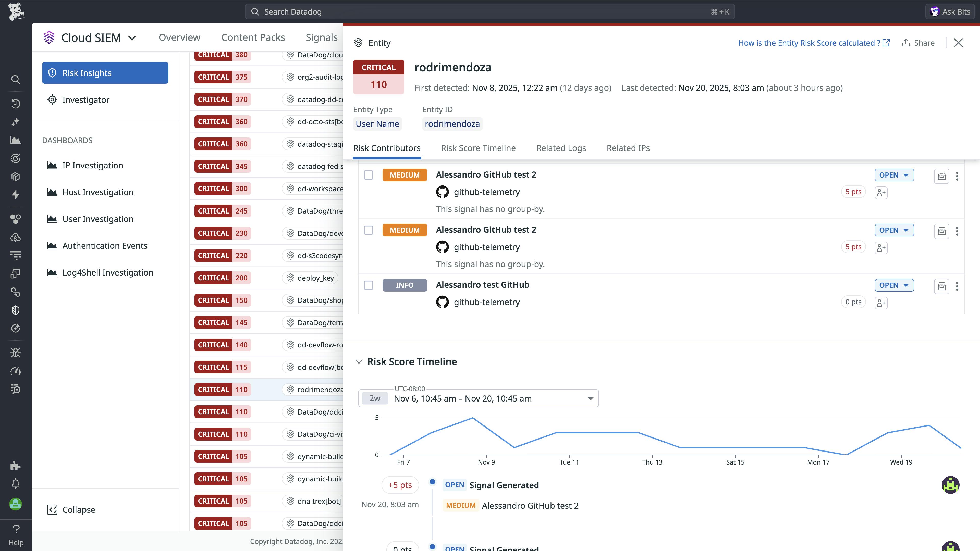This screenshot has height=551, width=980.
Task: Switch to the Related IPs tab
Action: tap(628, 148)
